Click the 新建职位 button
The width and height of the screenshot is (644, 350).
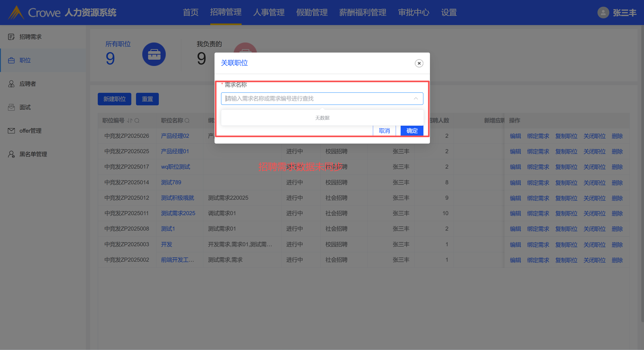click(114, 99)
